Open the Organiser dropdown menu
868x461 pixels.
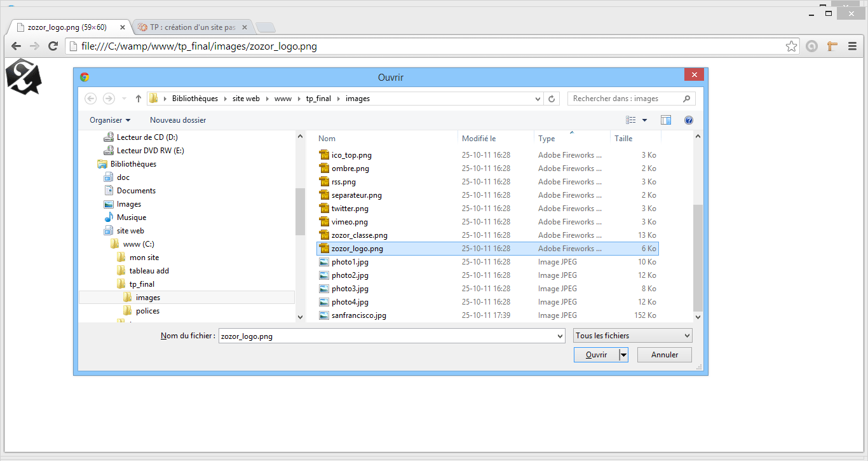[110, 120]
